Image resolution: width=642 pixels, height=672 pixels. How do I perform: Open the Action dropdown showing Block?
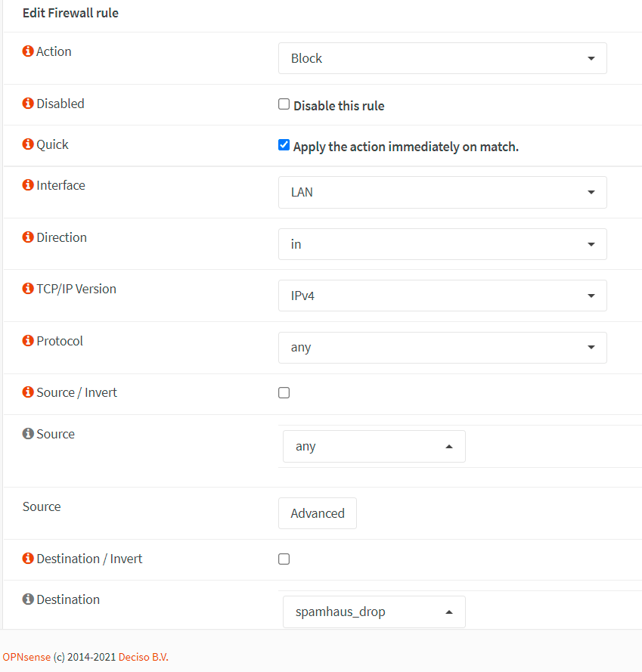pos(442,58)
